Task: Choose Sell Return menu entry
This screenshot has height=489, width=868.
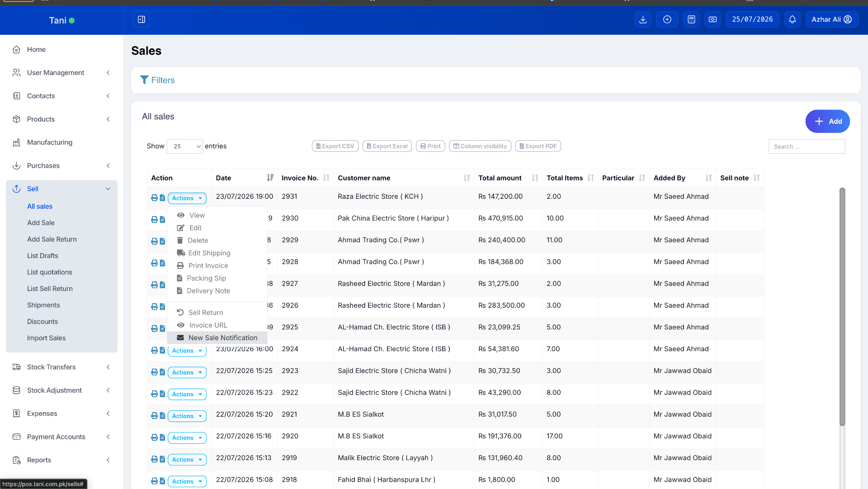Action: point(217,313)
